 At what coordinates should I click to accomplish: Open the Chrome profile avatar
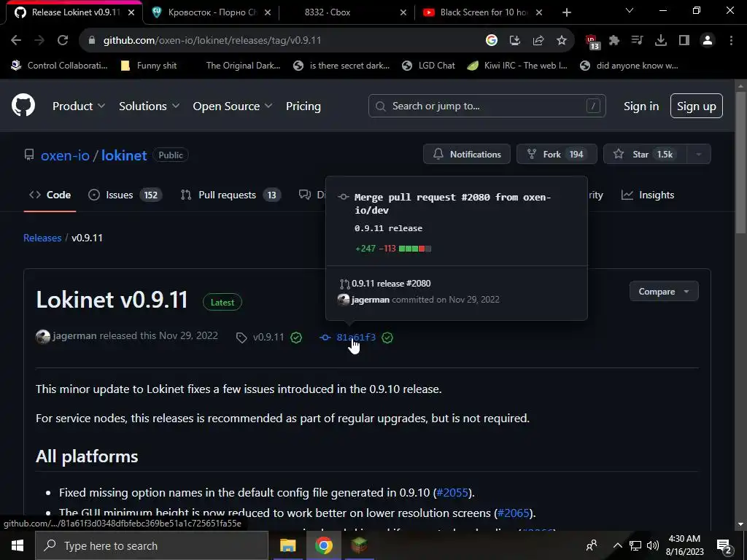[708, 41]
